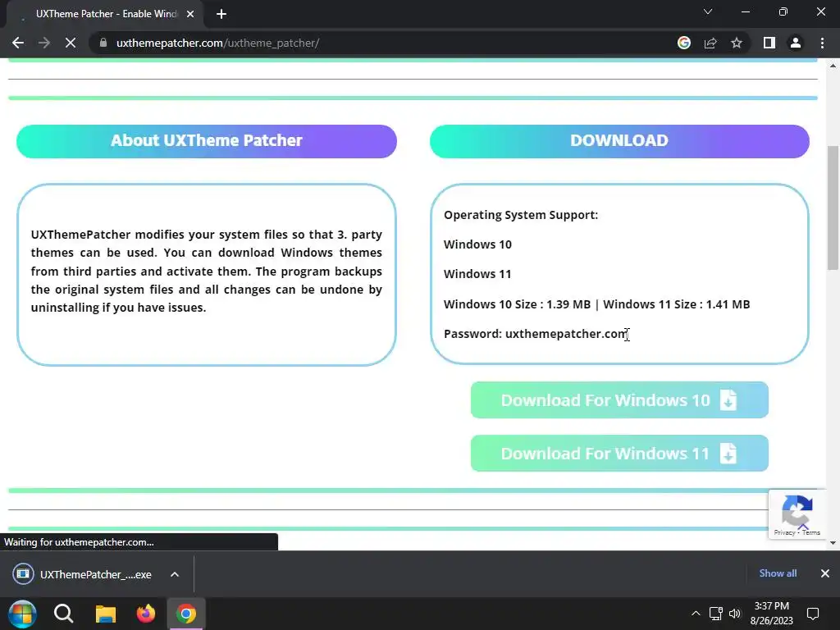The height and width of the screenshot is (630, 840).
Task: Go back to the previous page
Action: (18, 43)
